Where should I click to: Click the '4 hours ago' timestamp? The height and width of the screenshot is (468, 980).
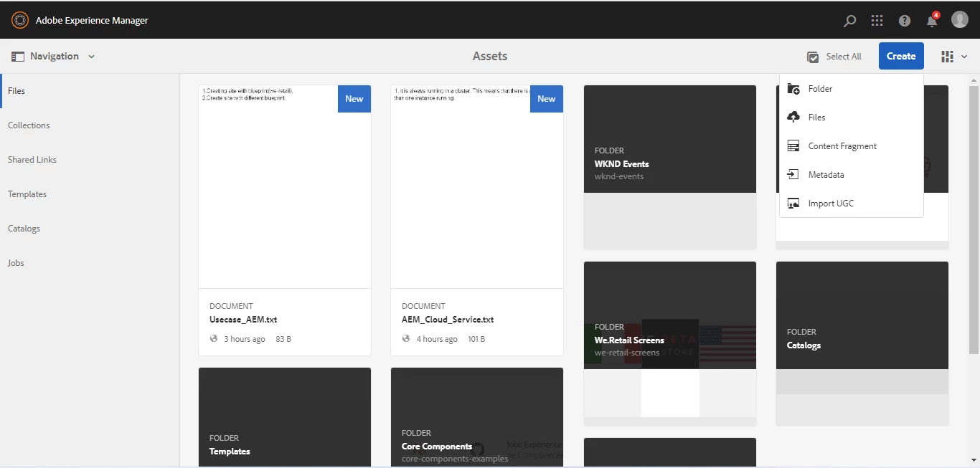point(437,339)
